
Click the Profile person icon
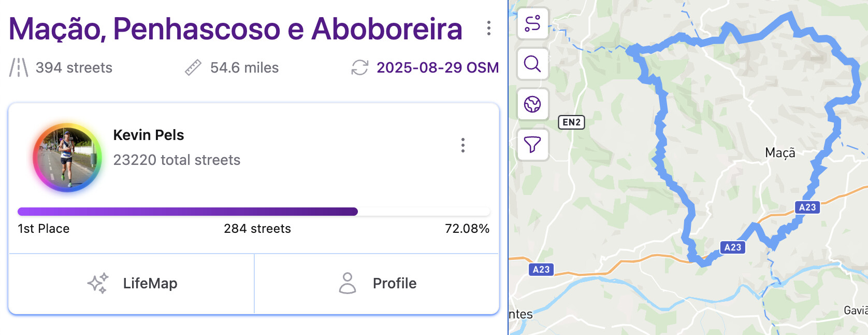tap(348, 283)
